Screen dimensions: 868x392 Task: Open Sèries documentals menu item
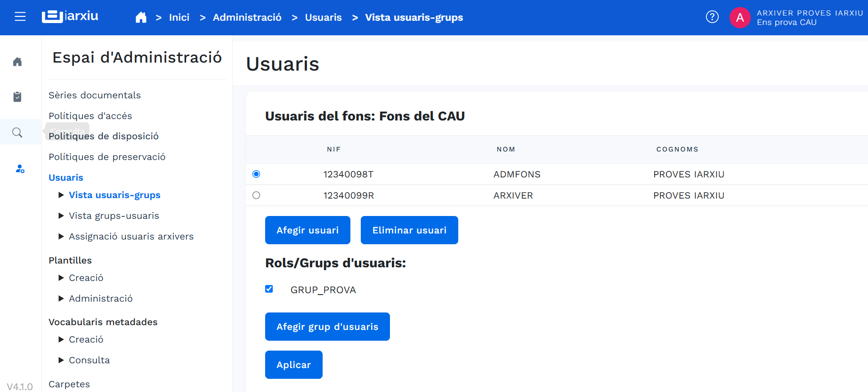pos(95,95)
